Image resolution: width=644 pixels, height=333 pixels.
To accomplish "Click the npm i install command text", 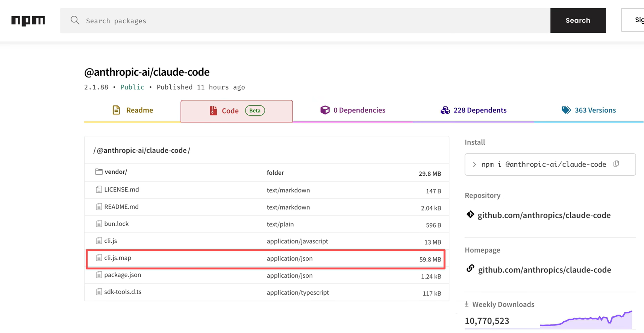I will [x=544, y=164].
